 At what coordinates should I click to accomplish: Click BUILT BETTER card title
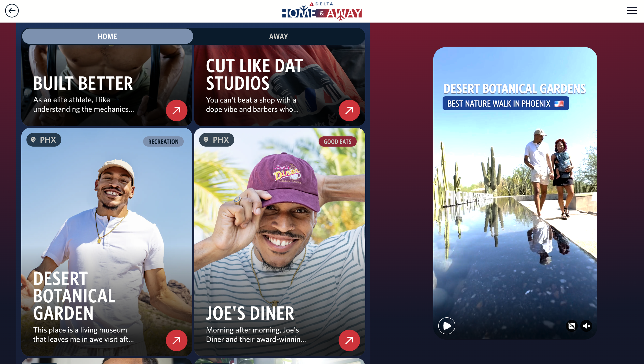click(x=83, y=84)
